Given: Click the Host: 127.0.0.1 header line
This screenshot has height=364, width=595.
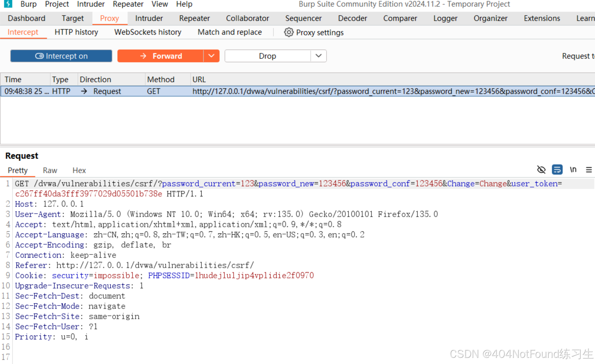Looking at the screenshot, I should pyautogui.click(x=49, y=204).
